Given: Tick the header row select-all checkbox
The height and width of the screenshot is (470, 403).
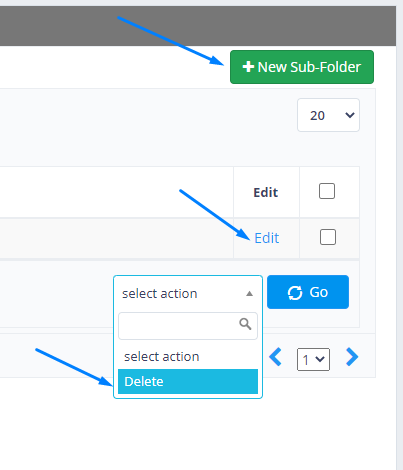Looking at the screenshot, I should [327, 191].
